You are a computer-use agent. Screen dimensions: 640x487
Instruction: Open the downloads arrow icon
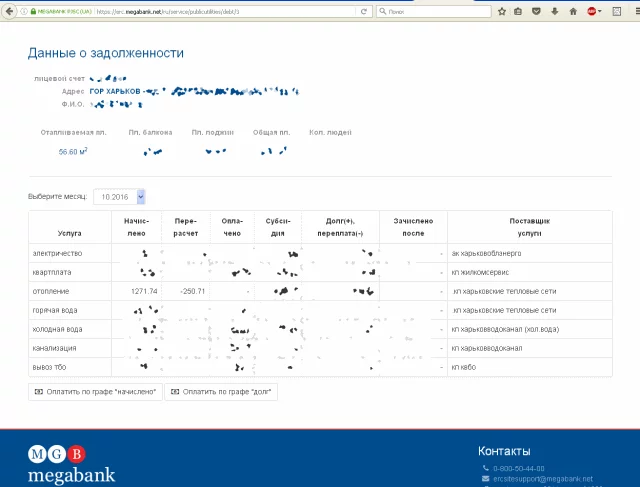pos(555,11)
